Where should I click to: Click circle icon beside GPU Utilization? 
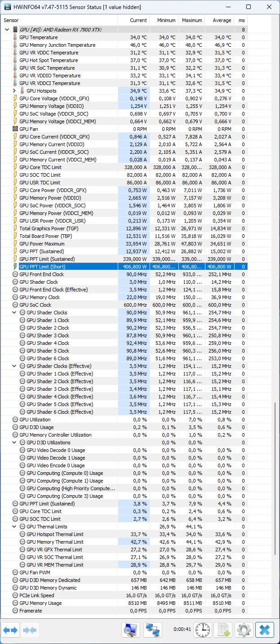pyautogui.click(x=15, y=420)
